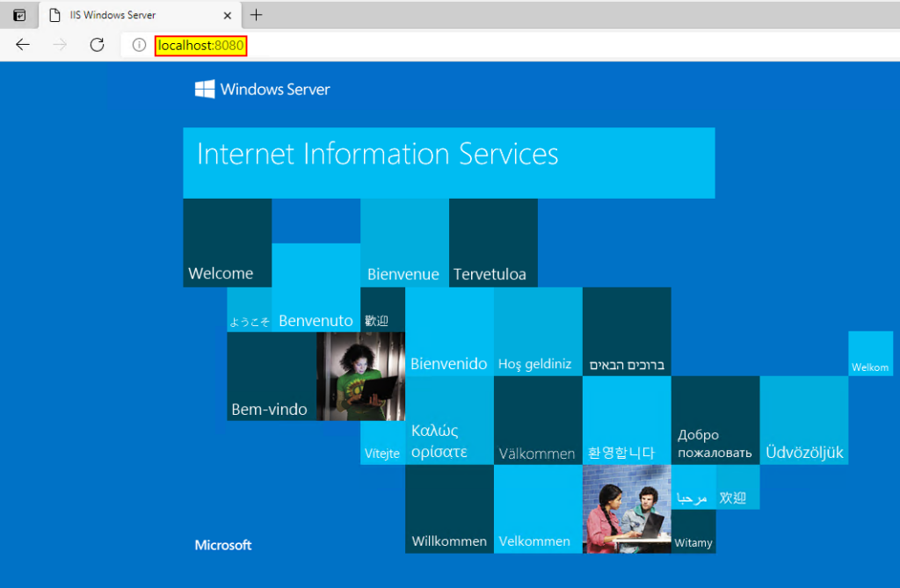View site information icon
The image size is (900, 588).
point(139,45)
